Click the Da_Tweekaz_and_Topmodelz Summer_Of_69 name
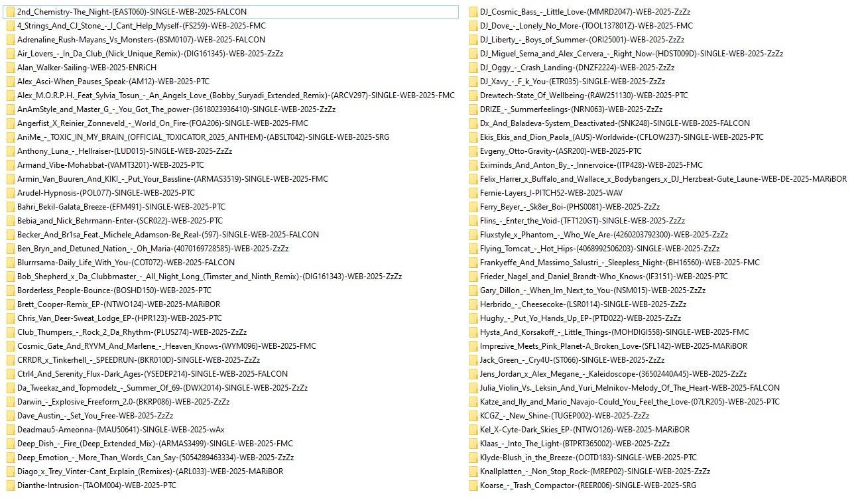Image resolution: width=860 pixels, height=504 pixels. pyautogui.click(x=162, y=388)
